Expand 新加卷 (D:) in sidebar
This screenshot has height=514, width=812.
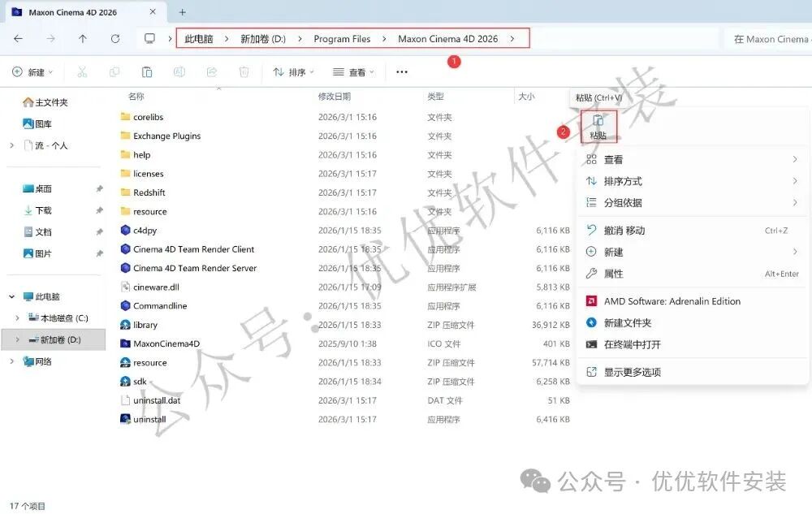pyautogui.click(x=17, y=339)
